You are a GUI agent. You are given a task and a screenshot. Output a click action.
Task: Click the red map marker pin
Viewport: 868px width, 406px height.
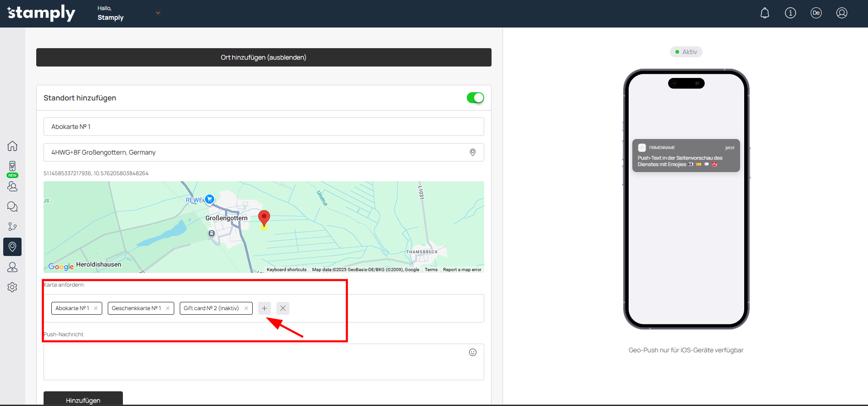click(264, 218)
